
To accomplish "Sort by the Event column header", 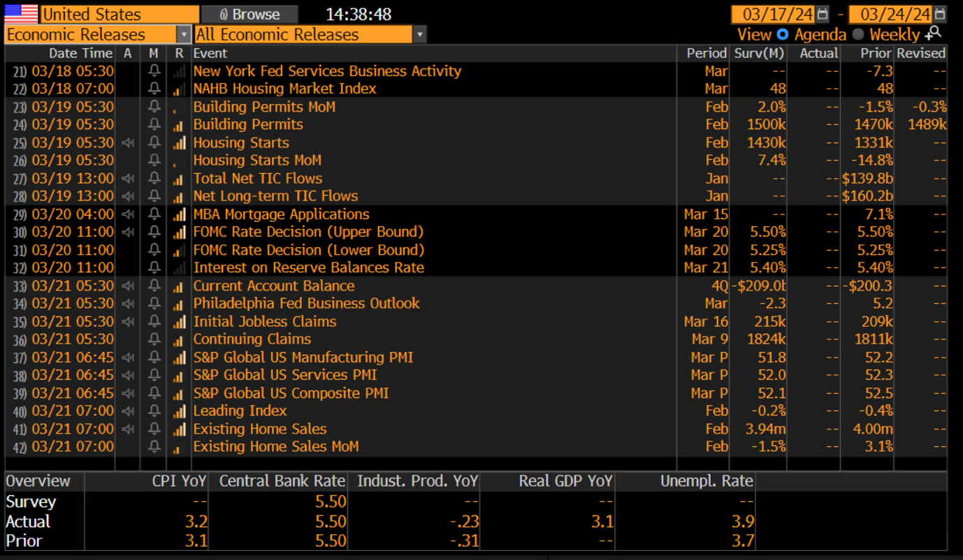I will [x=210, y=53].
